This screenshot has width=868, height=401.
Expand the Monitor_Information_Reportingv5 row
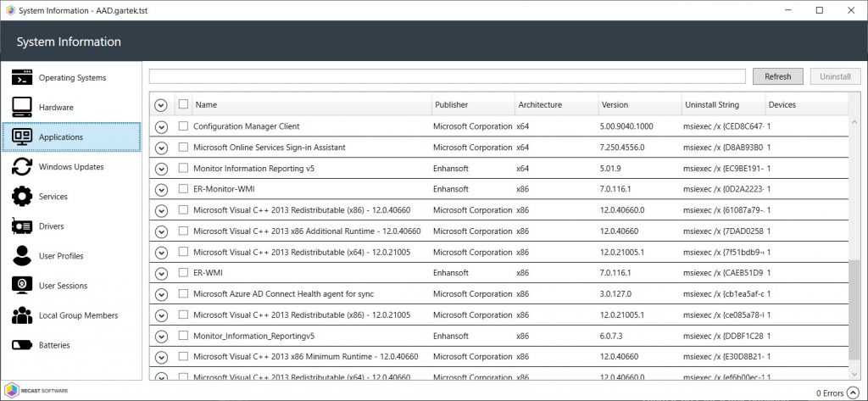point(161,337)
